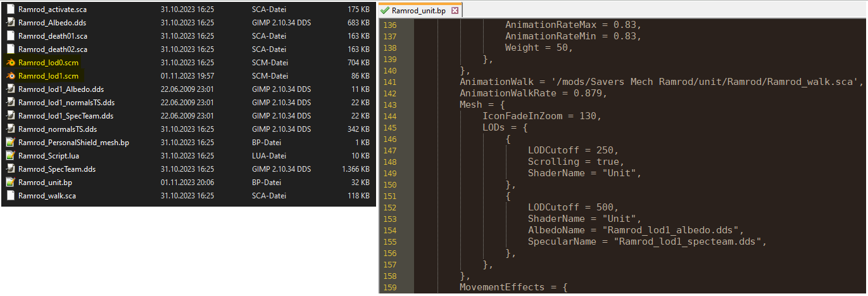The image size is (868, 296).
Task: Select the Ramrod_death01.sca file name
Action: [53, 35]
